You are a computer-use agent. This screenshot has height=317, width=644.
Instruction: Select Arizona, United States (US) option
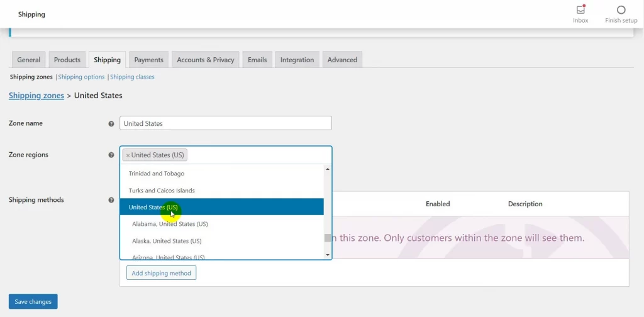point(222,256)
